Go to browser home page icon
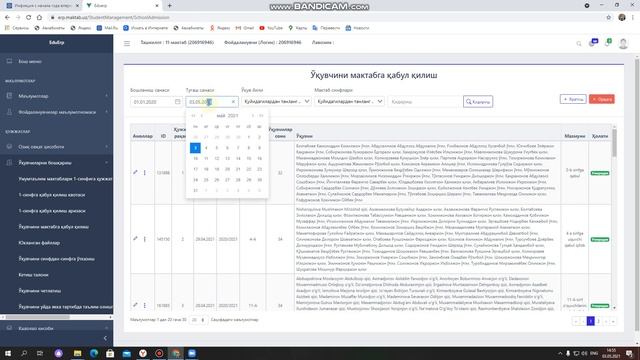 pyautogui.click(x=39, y=18)
